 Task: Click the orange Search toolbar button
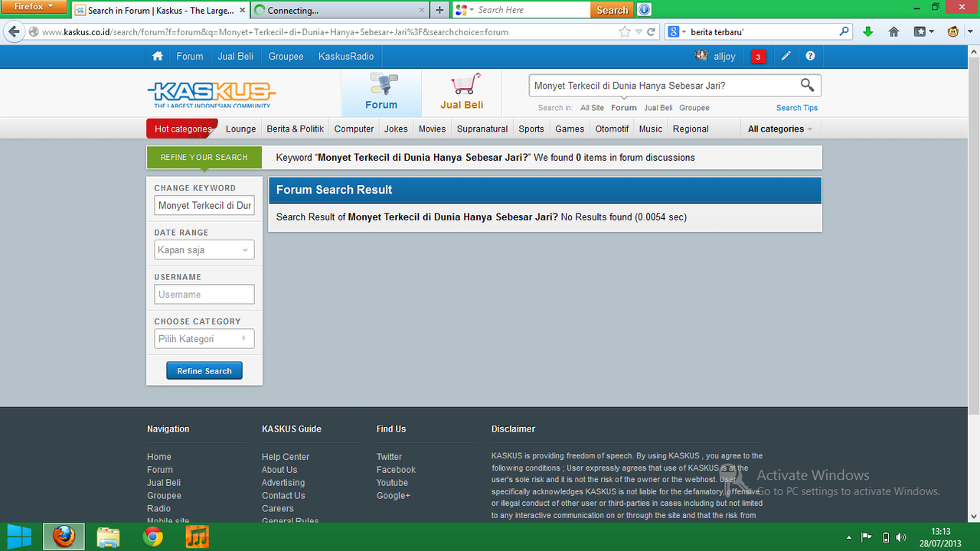point(612,10)
